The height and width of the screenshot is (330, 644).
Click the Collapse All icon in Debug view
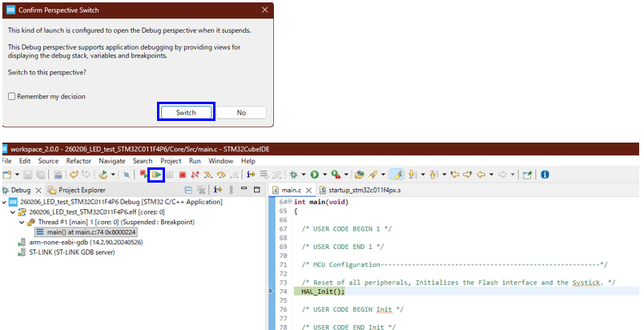pos(187,190)
